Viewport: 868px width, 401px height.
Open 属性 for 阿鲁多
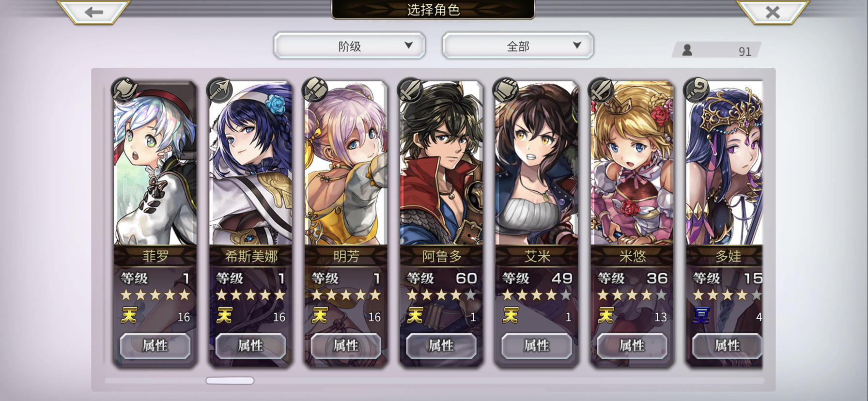click(441, 345)
